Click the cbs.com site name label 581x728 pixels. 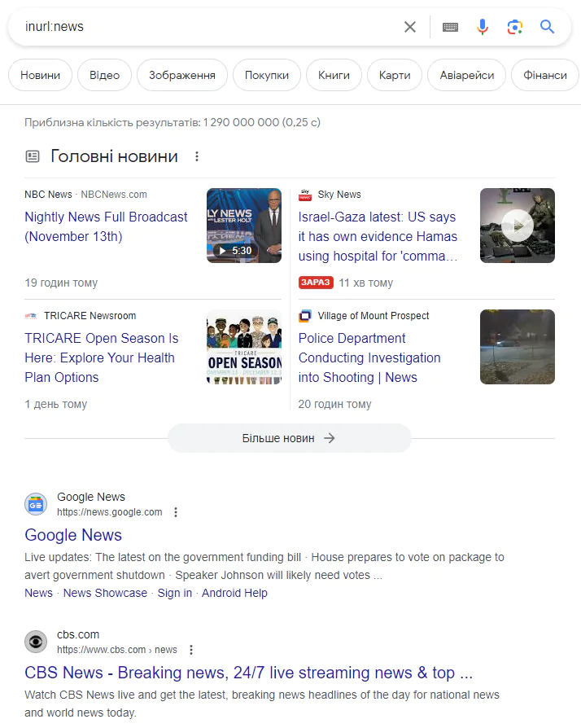[78, 634]
